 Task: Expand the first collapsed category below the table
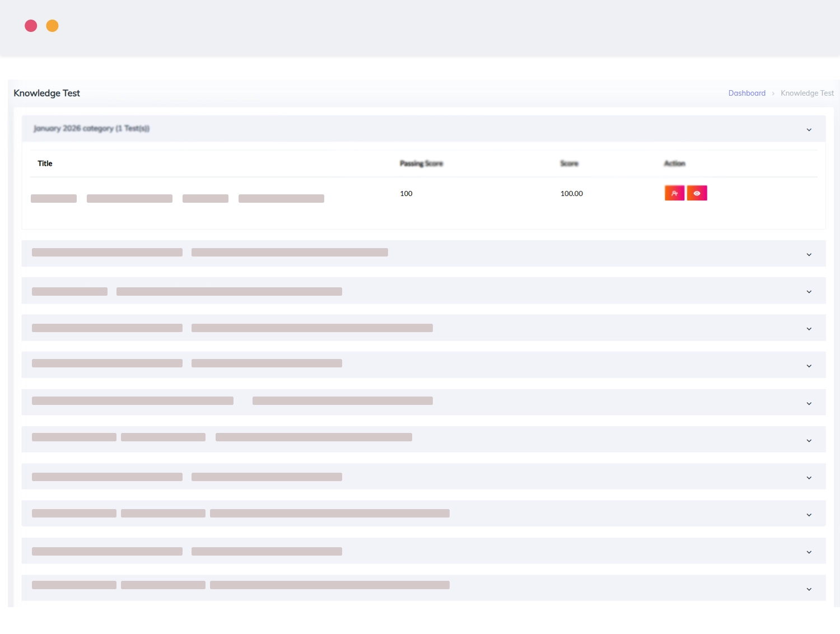pos(809,254)
